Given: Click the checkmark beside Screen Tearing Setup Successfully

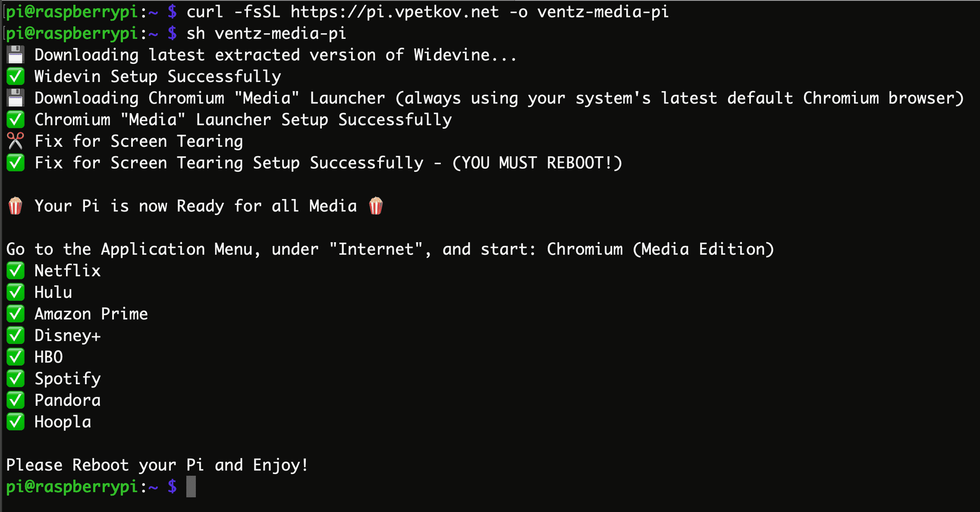Looking at the screenshot, I should pos(16,163).
